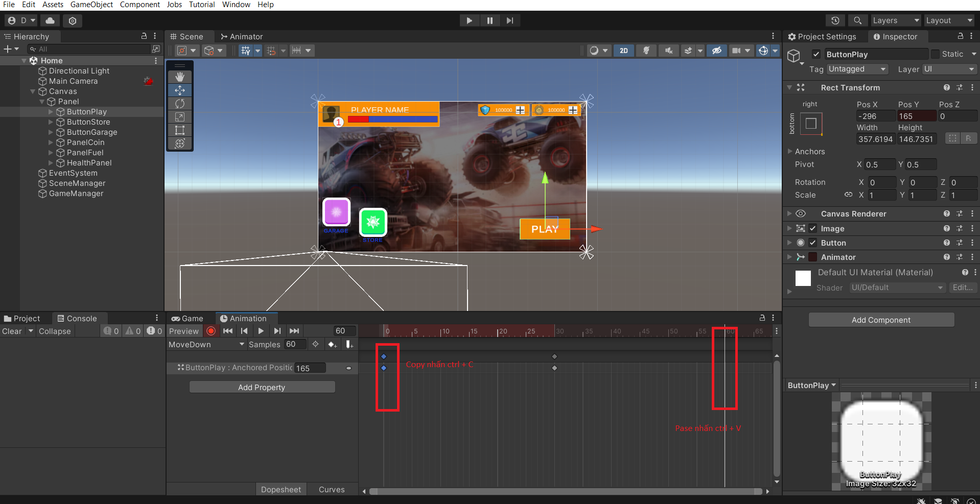
Task: Click the Samples value field
Action: tap(295, 344)
